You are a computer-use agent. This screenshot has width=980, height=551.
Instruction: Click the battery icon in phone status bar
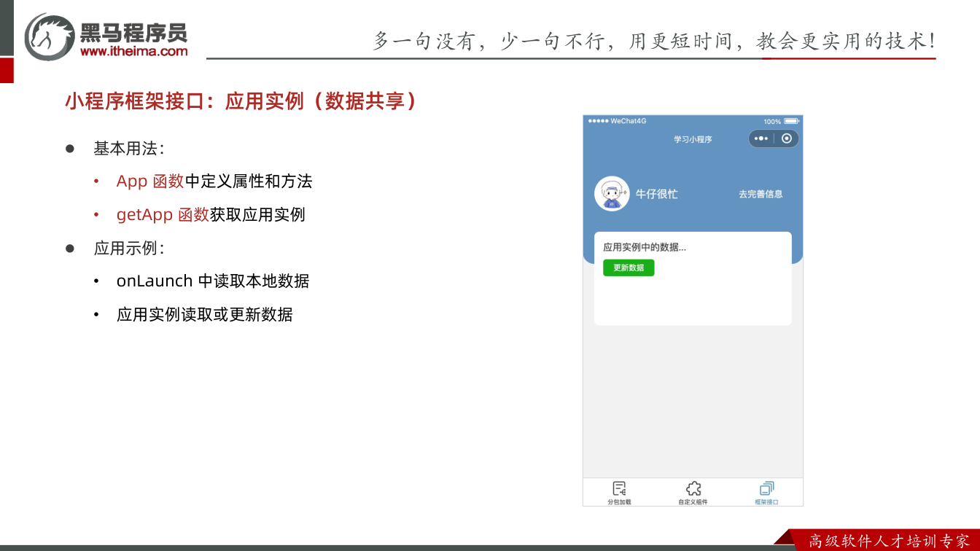pos(791,121)
